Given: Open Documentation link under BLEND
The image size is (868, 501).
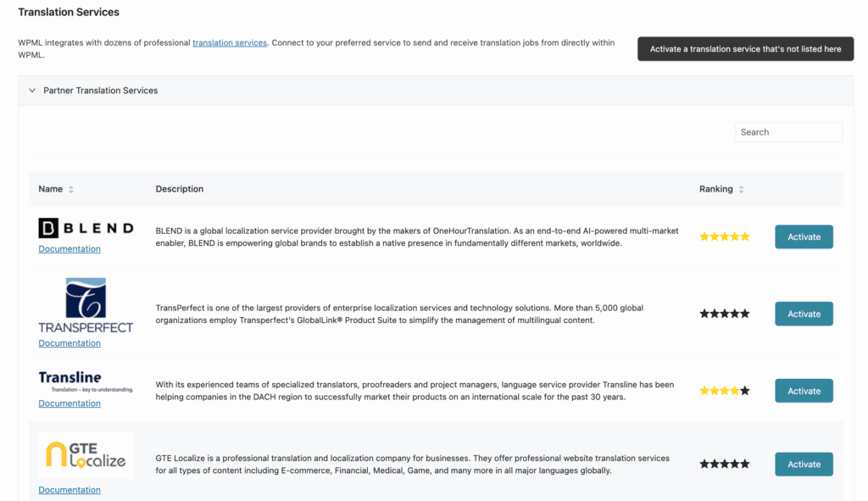Looking at the screenshot, I should tap(70, 248).
